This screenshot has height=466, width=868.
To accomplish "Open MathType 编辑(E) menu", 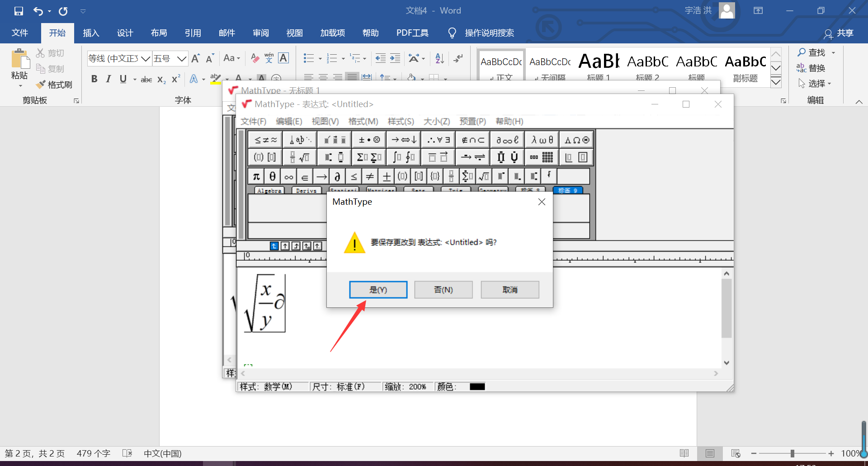I will pyautogui.click(x=289, y=121).
